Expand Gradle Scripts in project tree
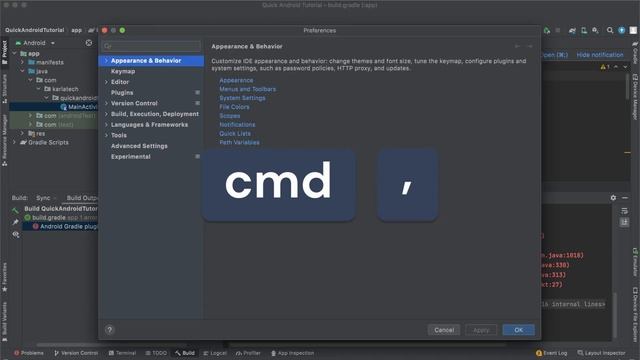 click(x=15, y=142)
